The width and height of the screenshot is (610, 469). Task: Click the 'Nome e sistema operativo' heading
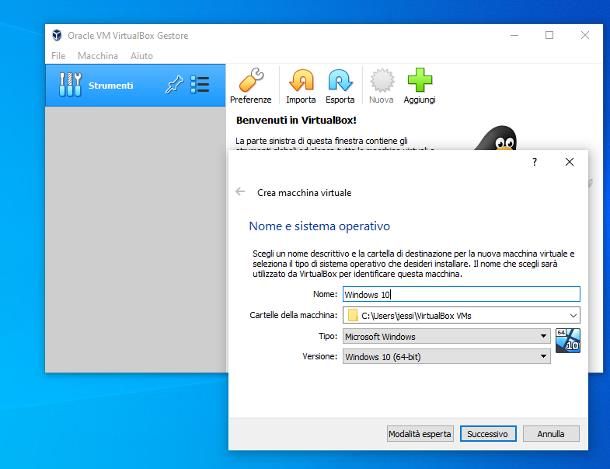point(319,226)
